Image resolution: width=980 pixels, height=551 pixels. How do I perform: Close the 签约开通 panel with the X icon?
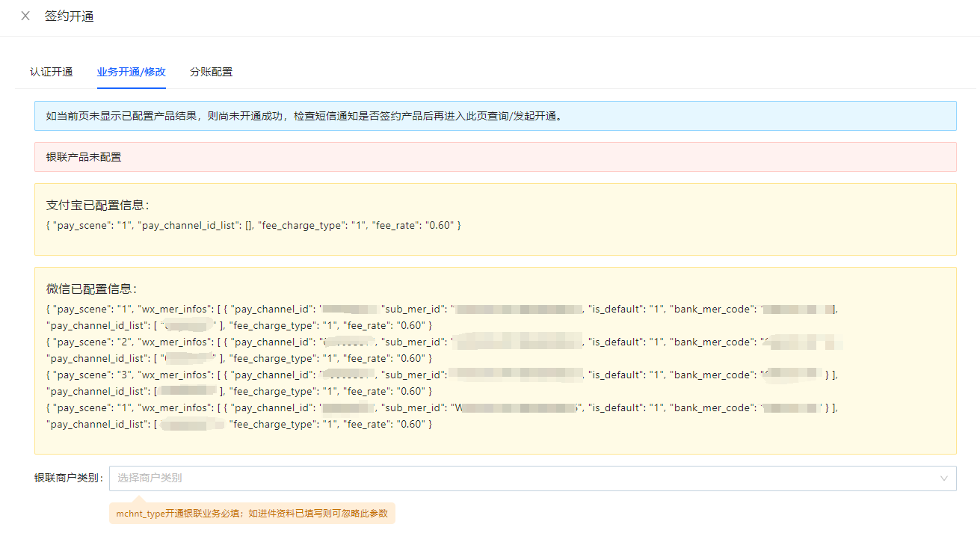(x=25, y=16)
